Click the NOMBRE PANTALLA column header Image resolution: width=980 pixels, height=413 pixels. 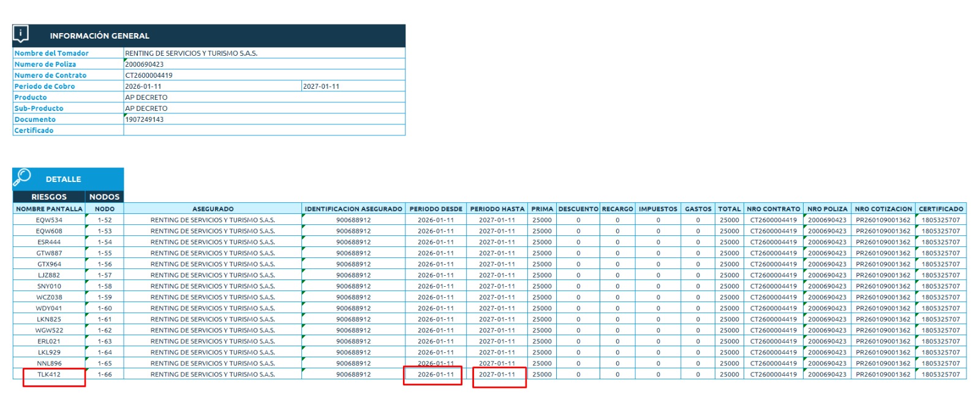coord(49,209)
